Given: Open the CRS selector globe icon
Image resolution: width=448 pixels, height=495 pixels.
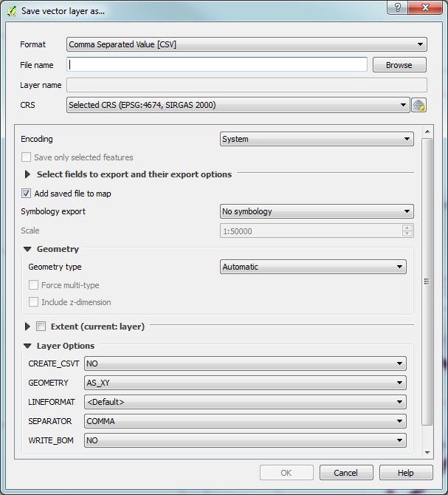Looking at the screenshot, I should point(418,105).
